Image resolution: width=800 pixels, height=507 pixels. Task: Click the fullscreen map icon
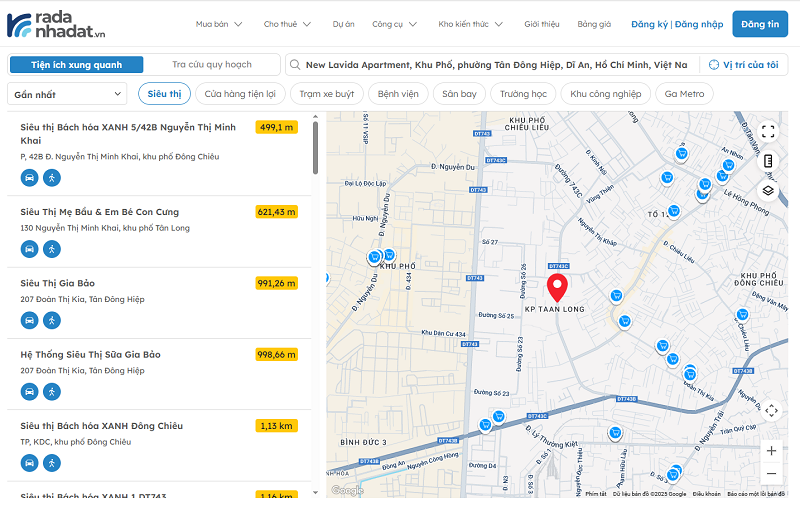click(768, 131)
